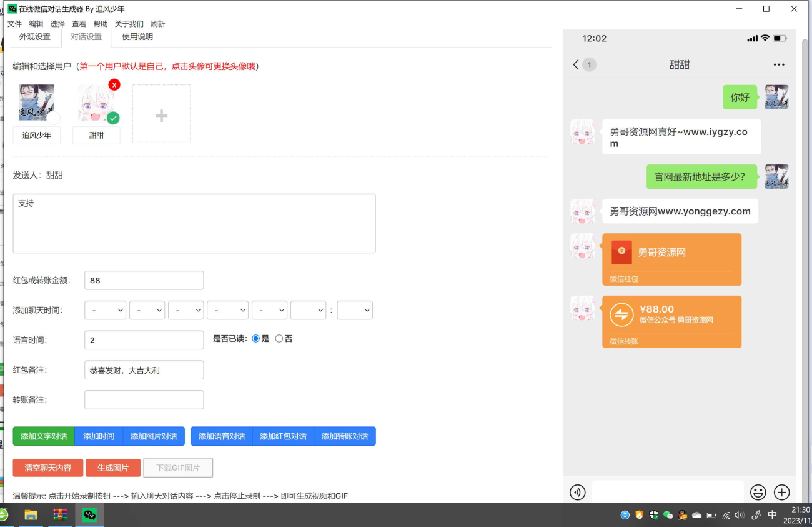Tap the voice input icon in chat bar
This screenshot has height=527, width=812.
[578, 492]
